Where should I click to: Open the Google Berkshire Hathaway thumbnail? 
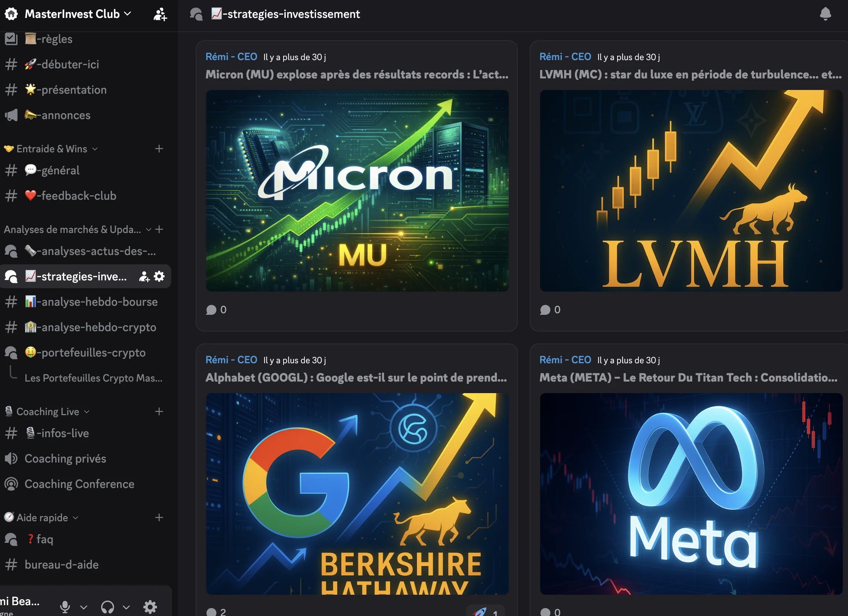point(357,494)
